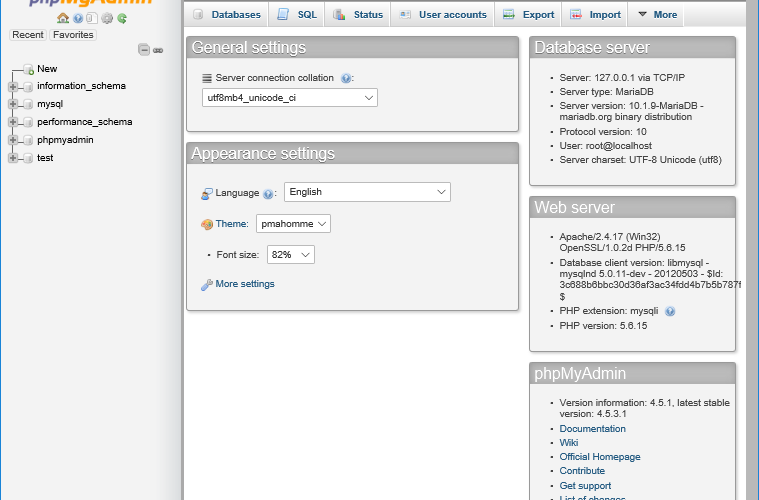This screenshot has height=500, width=759.
Task: Open the Contribute link
Action: (x=582, y=471)
